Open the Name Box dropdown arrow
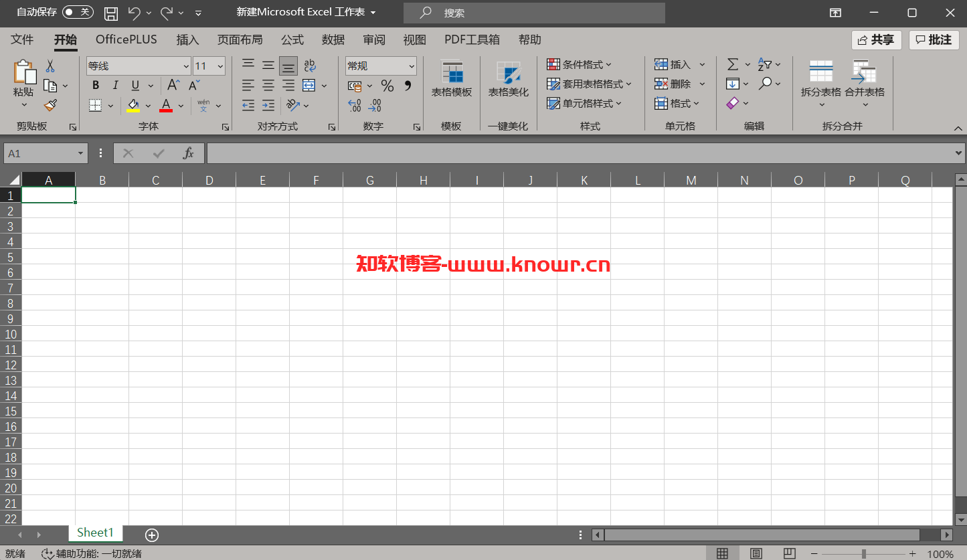Viewport: 967px width, 560px height. [81, 153]
